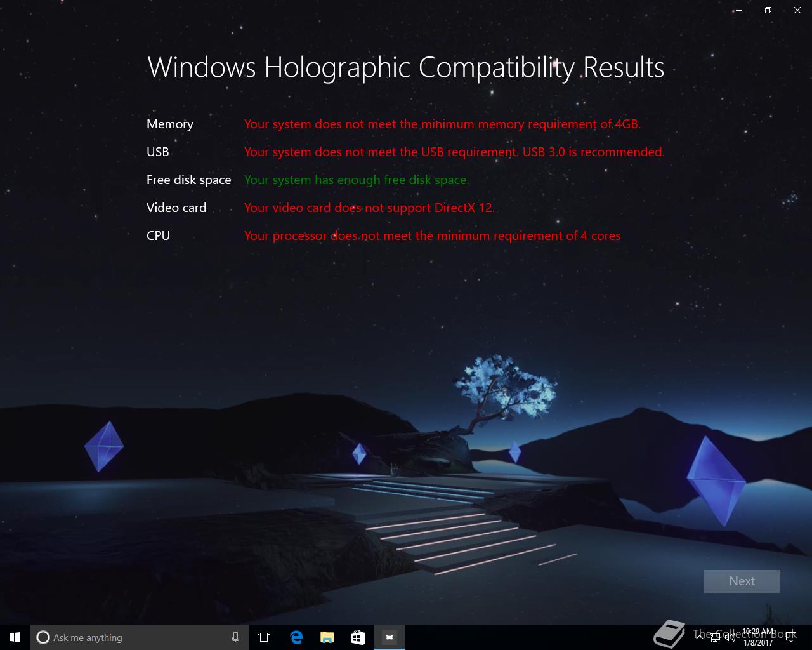Click the USB row label

click(x=158, y=152)
